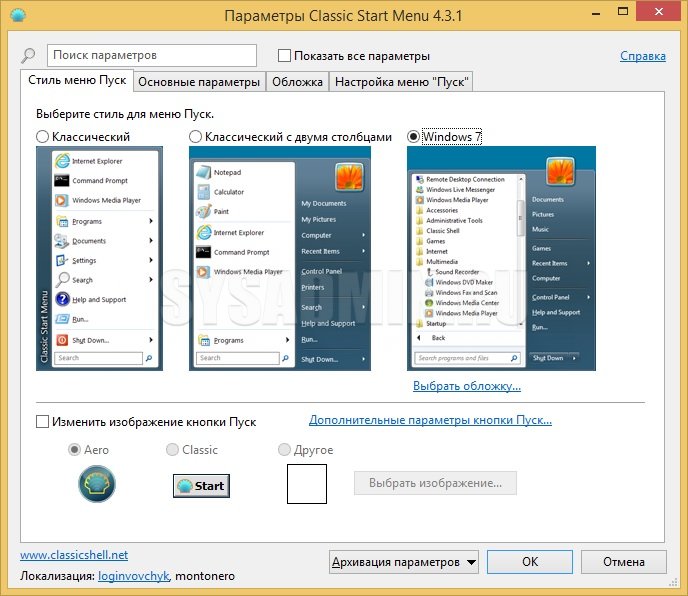688x596 pixels.
Task: Enable Показать все параметры checkbox
Action: (285, 56)
